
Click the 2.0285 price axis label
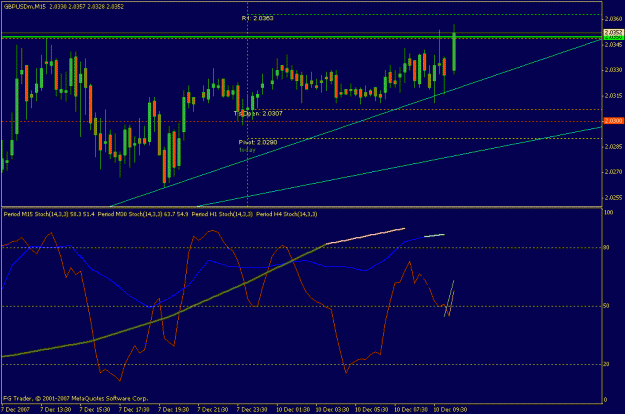613,147
